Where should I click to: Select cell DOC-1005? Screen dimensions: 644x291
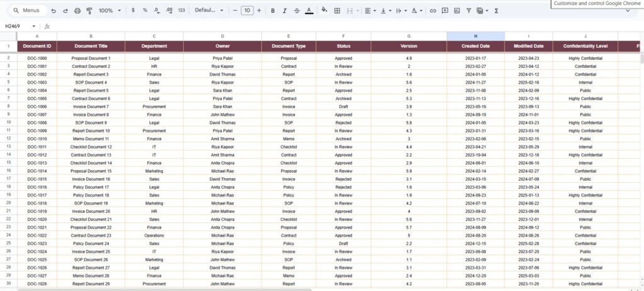37,99
